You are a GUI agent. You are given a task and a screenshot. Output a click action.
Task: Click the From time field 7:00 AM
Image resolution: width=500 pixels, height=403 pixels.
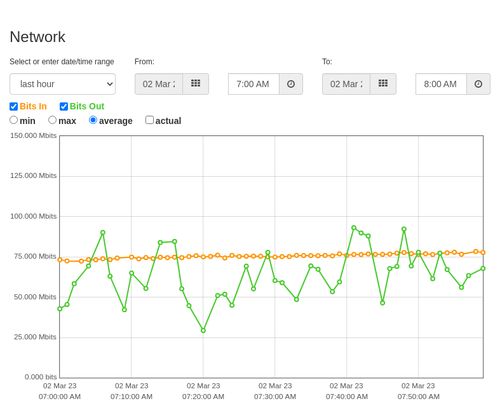254,84
